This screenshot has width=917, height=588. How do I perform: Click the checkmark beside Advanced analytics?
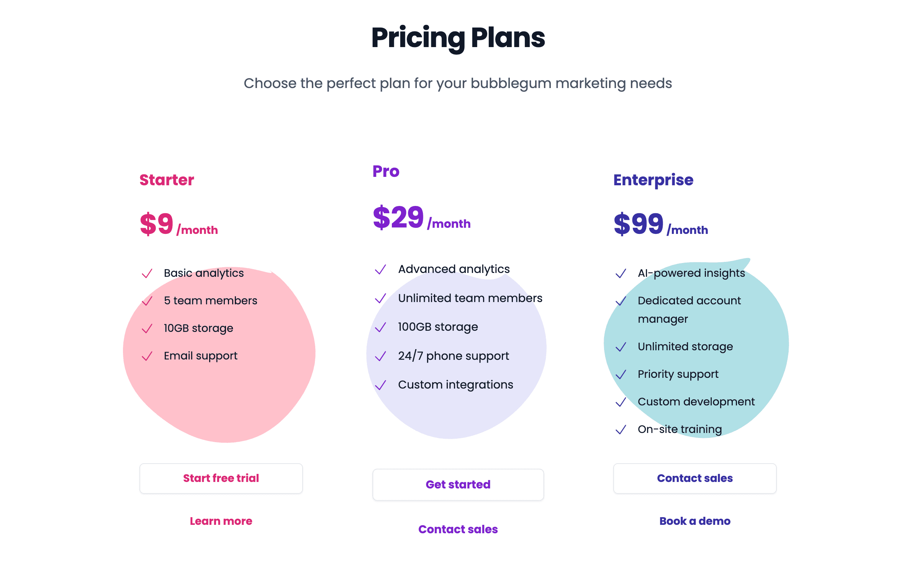(381, 269)
